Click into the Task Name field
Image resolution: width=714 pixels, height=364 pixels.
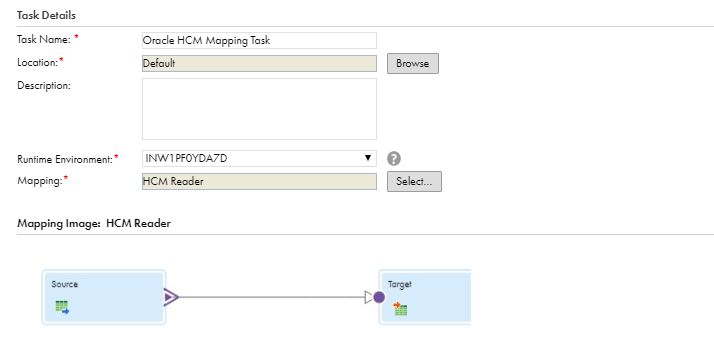click(x=259, y=40)
